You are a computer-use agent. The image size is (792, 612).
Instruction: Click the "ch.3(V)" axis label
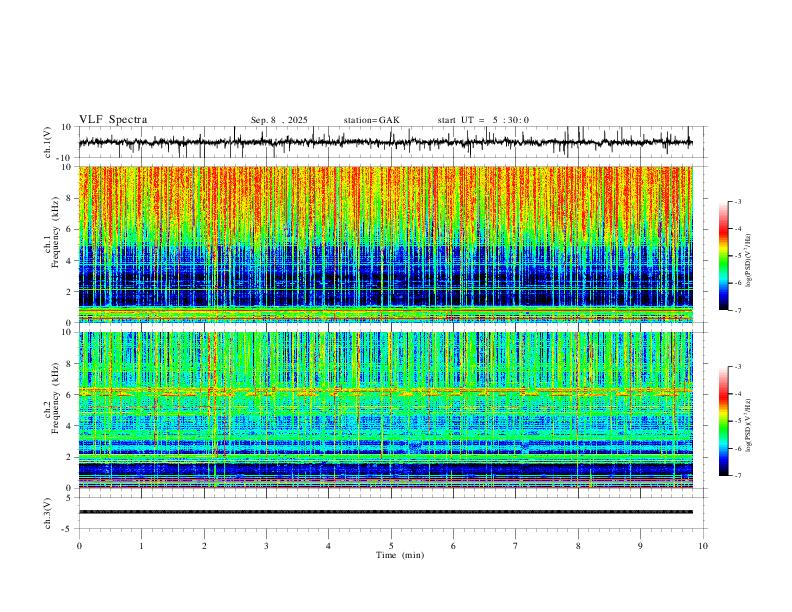(48, 513)
